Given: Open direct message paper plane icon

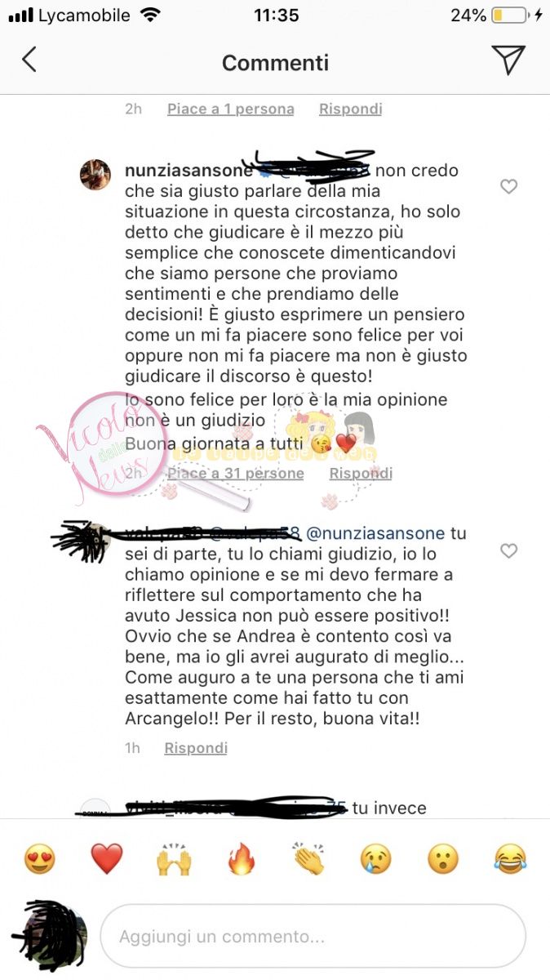Looking at the screenshot, I should tap(508, 60).
